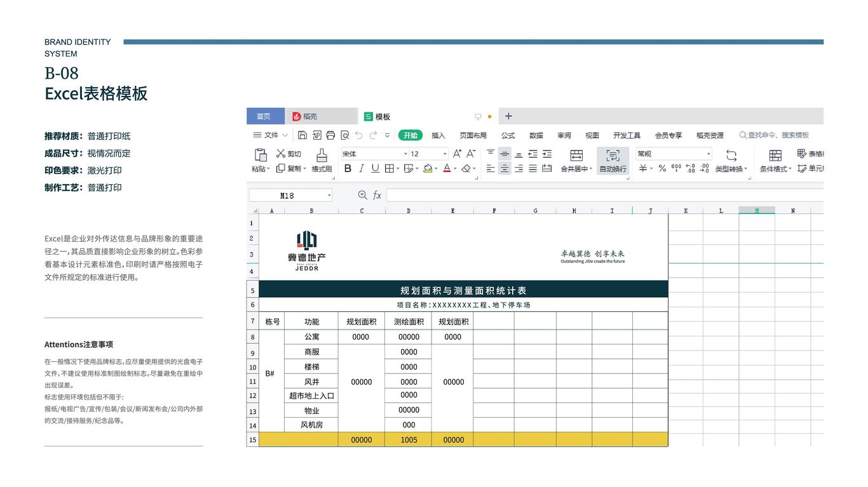
Task: Toggle Underline formatting U
Action: click(375, 168)
